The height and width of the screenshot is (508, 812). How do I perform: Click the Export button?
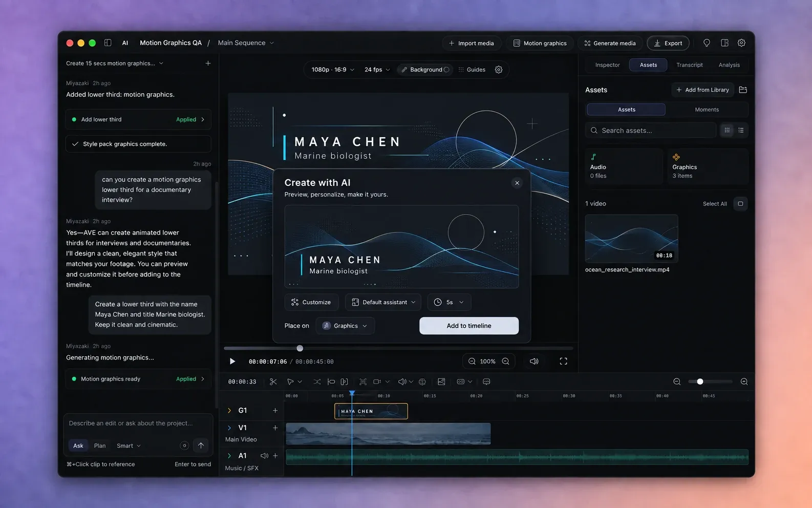[x=668, y=43]
